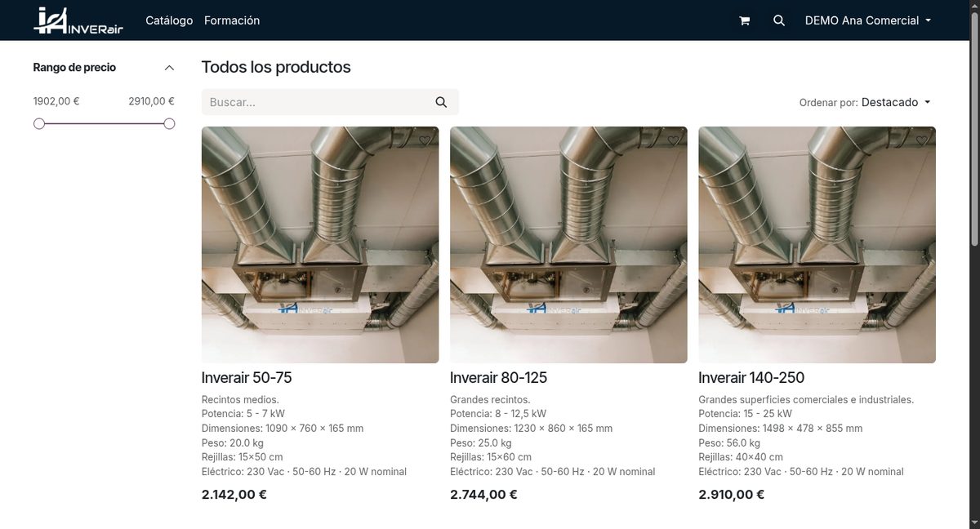Click the maximum price slider handle
Image resolution: width=980 pixels, height=529 pixels.
[x=169, y=123]
